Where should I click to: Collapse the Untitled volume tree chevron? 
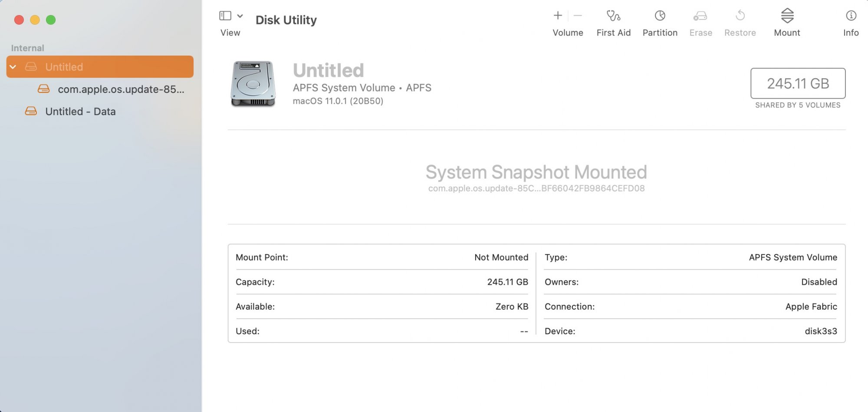click(x=13, y=67)
